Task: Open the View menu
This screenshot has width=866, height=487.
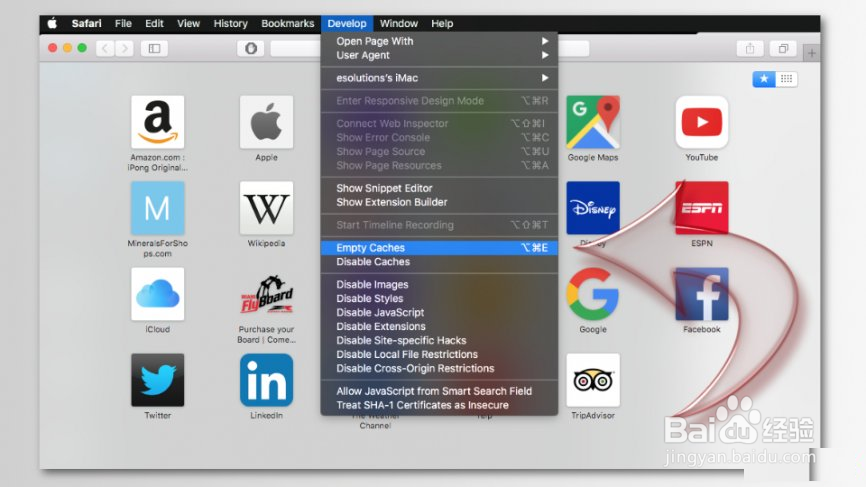Action: pos(188,23)
